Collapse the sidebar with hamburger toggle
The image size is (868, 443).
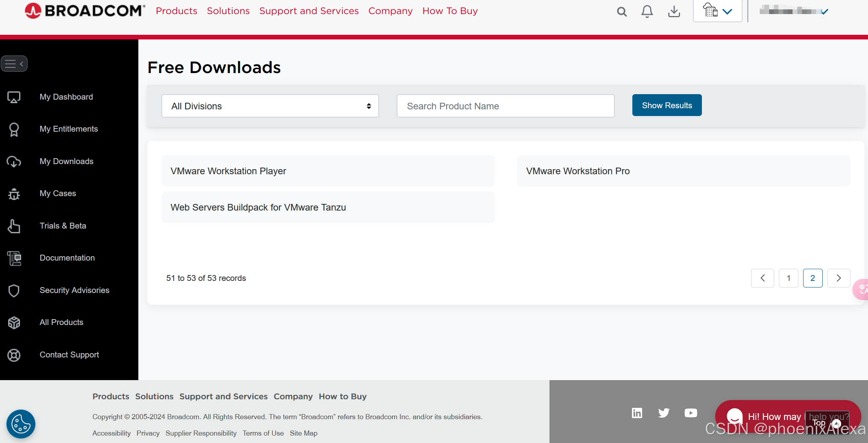point(14,64)
